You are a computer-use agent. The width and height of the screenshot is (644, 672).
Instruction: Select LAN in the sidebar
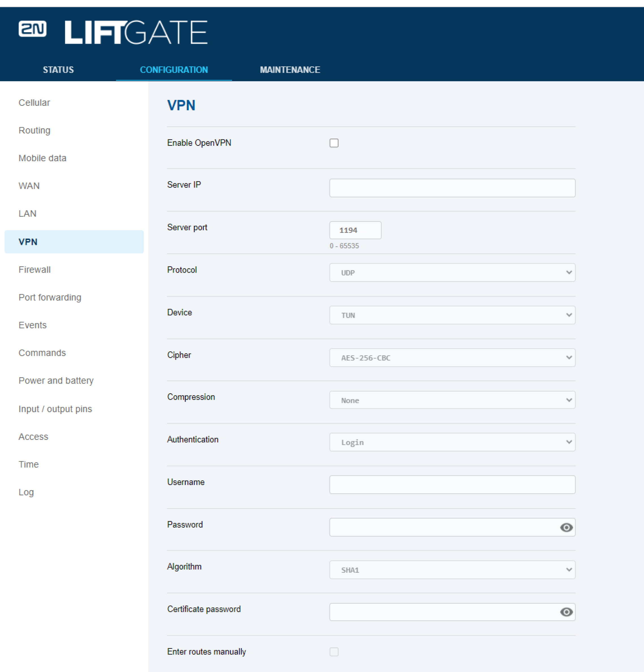27,214
